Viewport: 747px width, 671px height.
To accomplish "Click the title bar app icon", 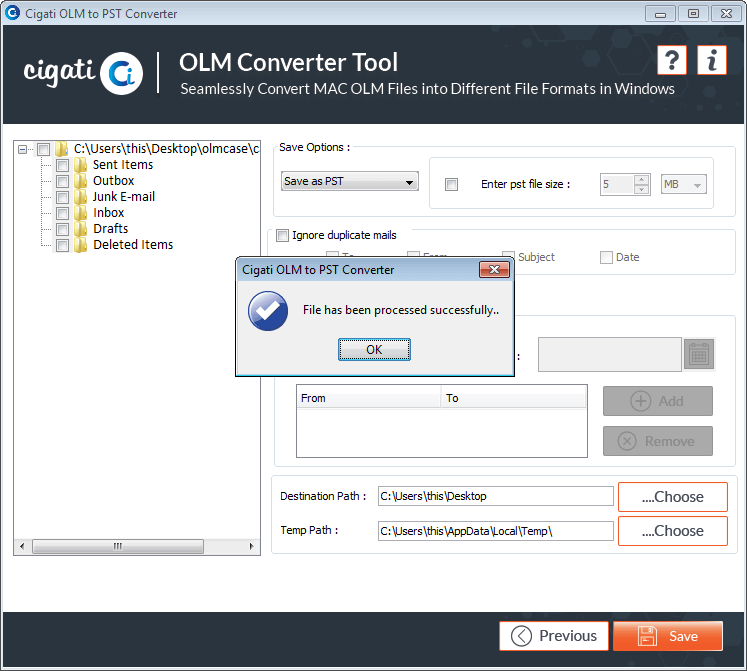I will [12, 13].
